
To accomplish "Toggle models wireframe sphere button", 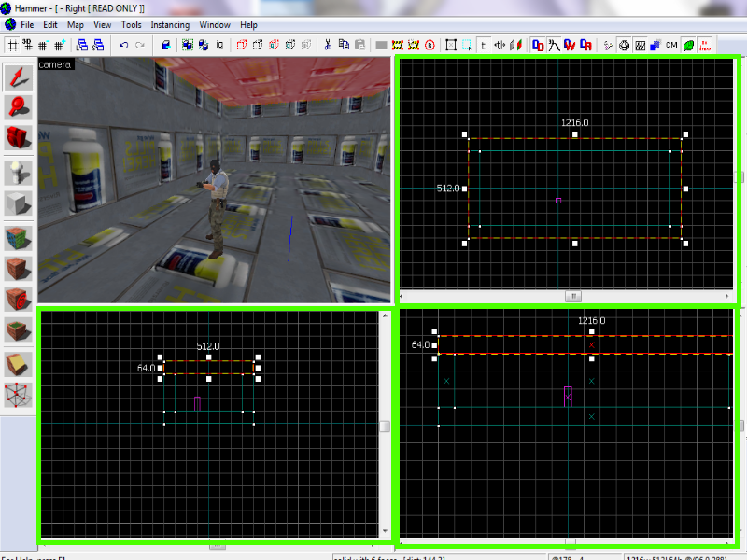I will [624, 45].
